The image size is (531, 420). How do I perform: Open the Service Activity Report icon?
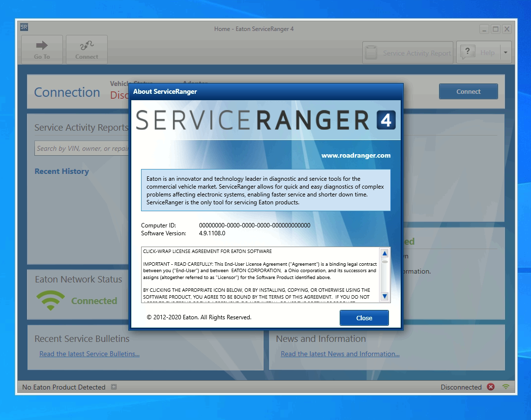click(x=372, y=52)
